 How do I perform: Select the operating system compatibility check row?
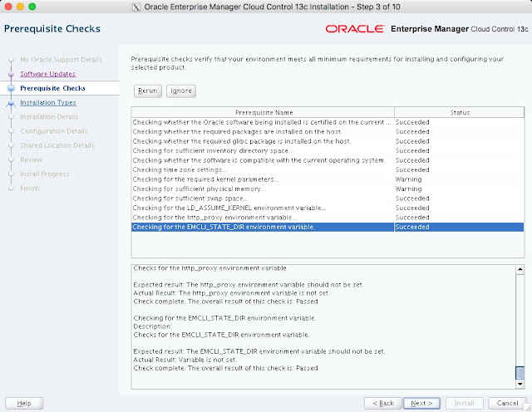(x=328, y=160)
